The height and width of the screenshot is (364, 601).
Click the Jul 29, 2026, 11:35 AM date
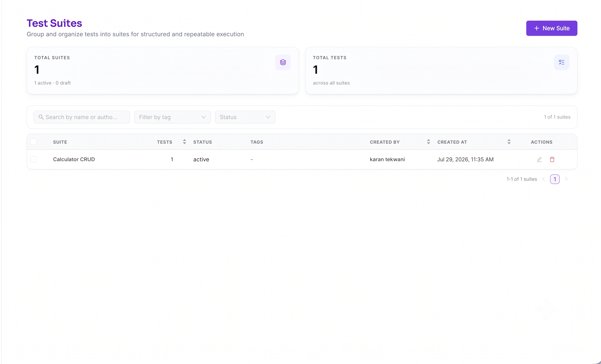pyautogui.click(x=465, y=159)
